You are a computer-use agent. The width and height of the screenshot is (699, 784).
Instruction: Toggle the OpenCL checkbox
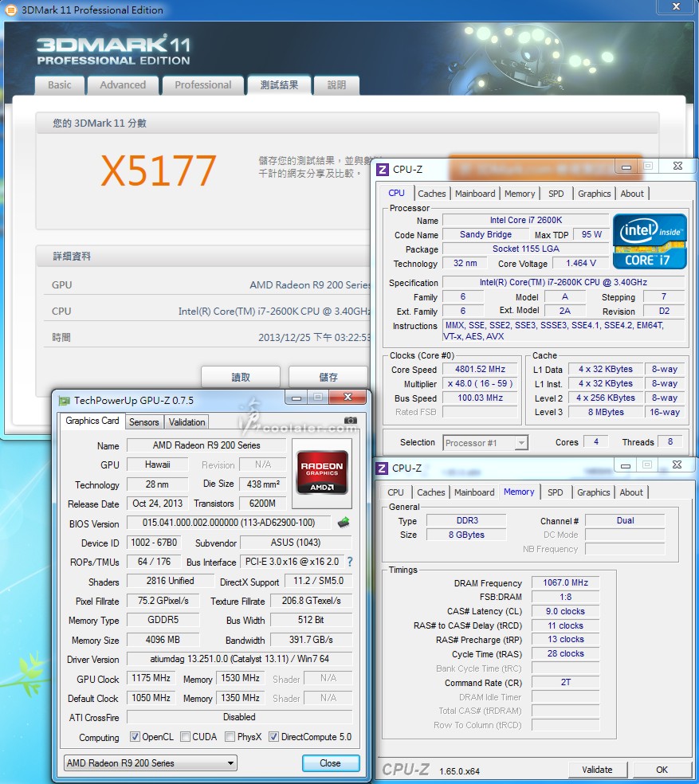coord(135,737)
